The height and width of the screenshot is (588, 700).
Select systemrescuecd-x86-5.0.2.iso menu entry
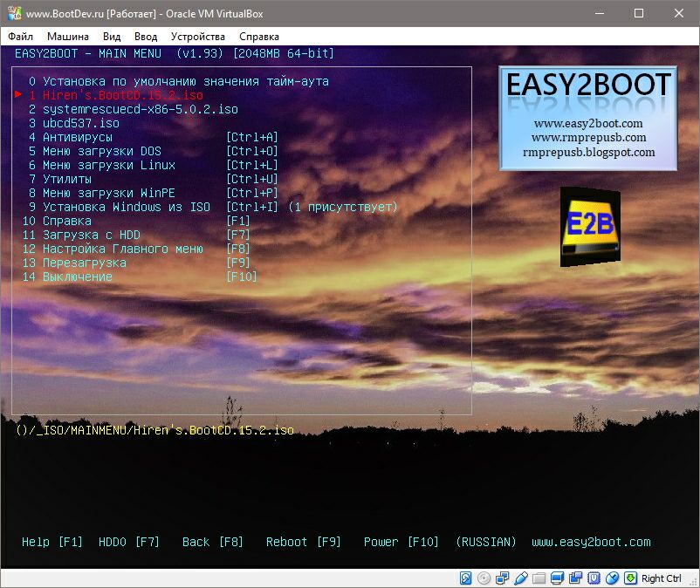[133, 109]
